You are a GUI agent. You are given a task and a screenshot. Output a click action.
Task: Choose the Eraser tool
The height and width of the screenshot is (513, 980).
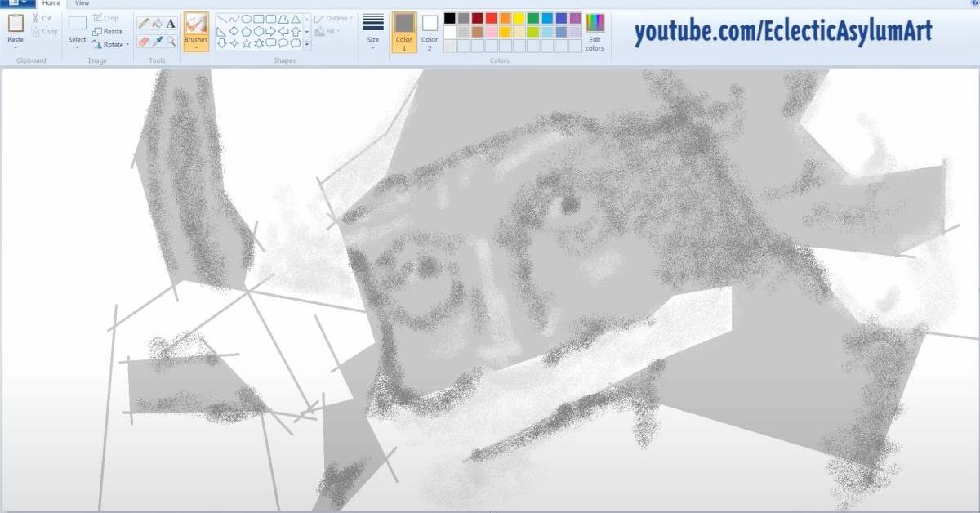[x=143, y=41]
